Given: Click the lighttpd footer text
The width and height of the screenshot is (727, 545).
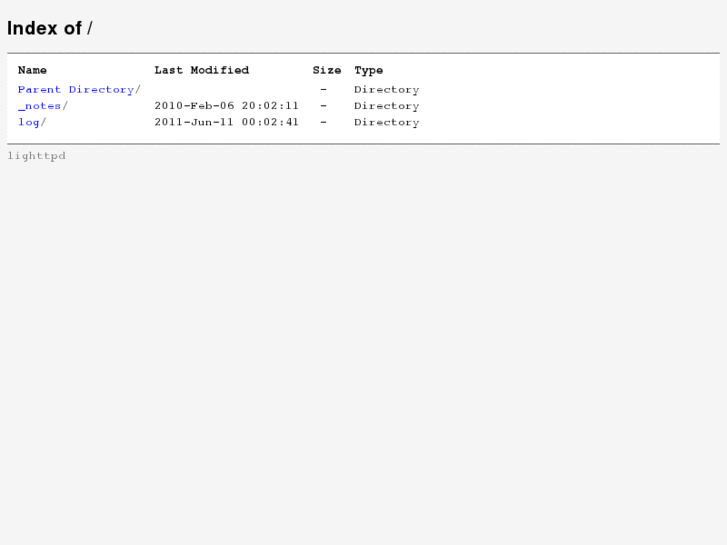Looking at the screenshot, I should pyautogui.click(x=37, y=156).
